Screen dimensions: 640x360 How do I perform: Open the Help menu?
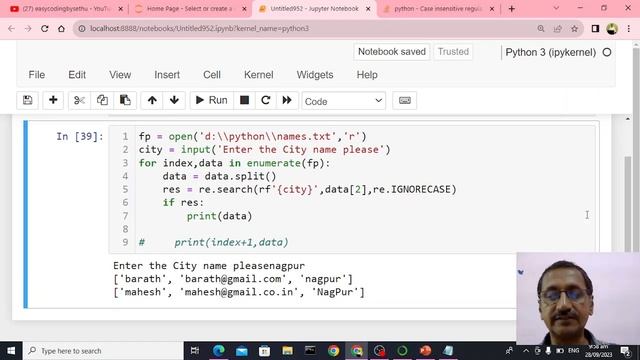coord(367,75)
